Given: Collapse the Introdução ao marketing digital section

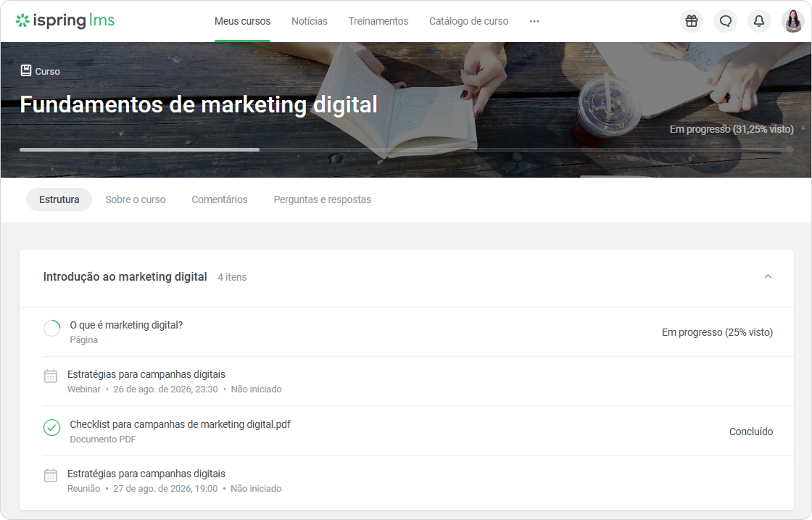Looking at the screenshot, I should tap(768, 276).
